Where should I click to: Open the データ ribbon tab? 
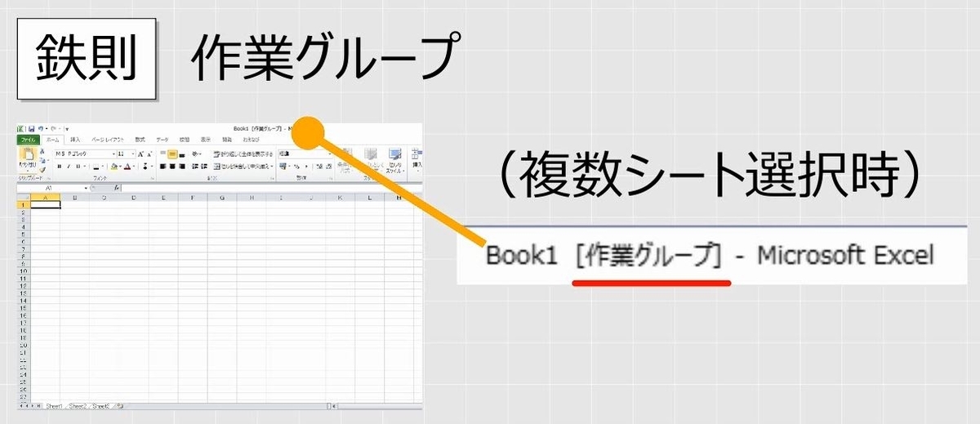click(x=163, y=140)
